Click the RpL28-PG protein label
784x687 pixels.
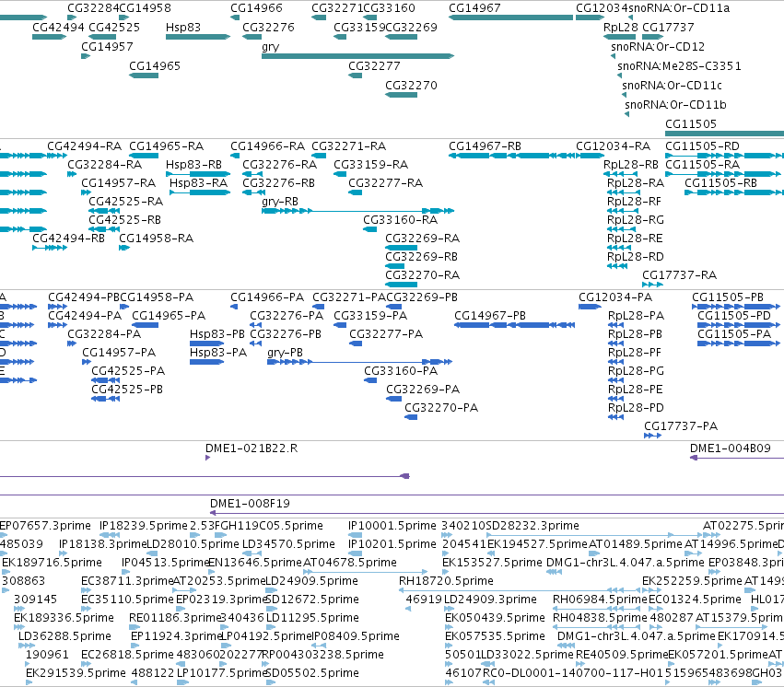pyautogui.click(x=636, y=371)
